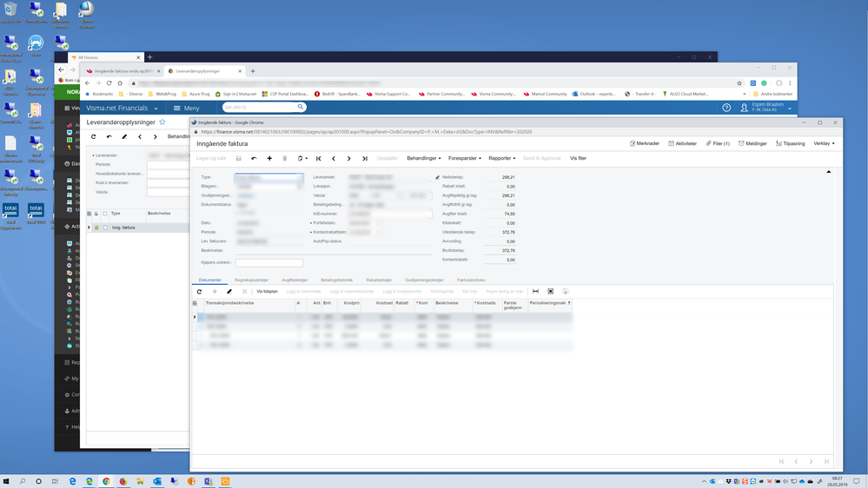The height and width of the screenshot is (488, 868).
Task: Click Vis tidsplan in grid toolbar
Action: pos(267,292)
